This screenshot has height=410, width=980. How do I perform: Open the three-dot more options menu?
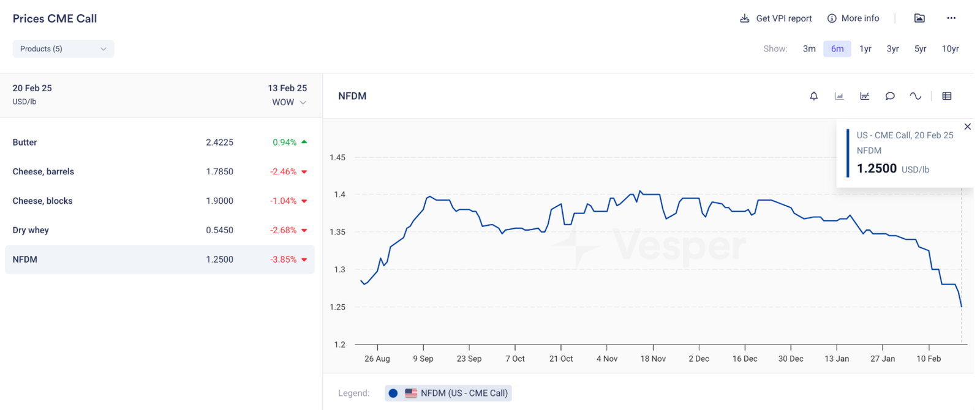(951, 18)
